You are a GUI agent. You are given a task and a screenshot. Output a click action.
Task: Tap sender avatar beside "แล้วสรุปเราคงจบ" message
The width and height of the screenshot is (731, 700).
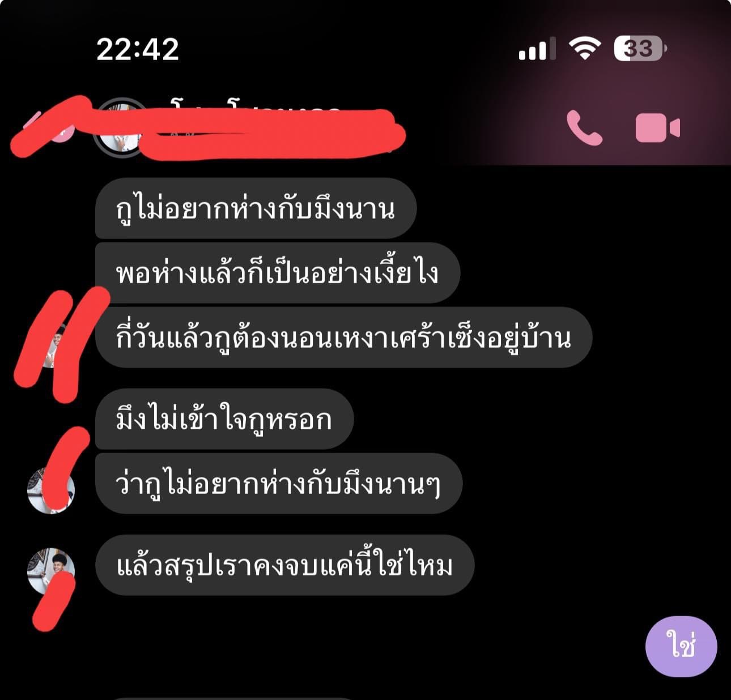pyautogui.click(x=51, y=571)
